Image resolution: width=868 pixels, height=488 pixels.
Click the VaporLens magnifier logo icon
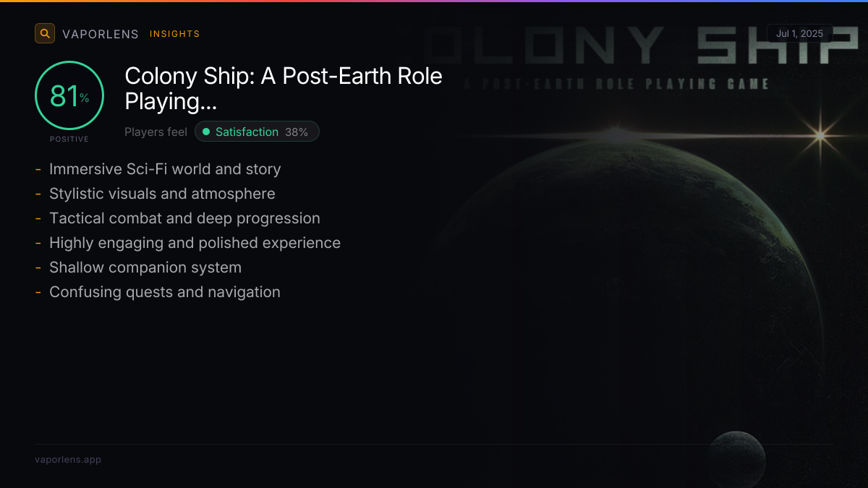[x=45, y=33]
